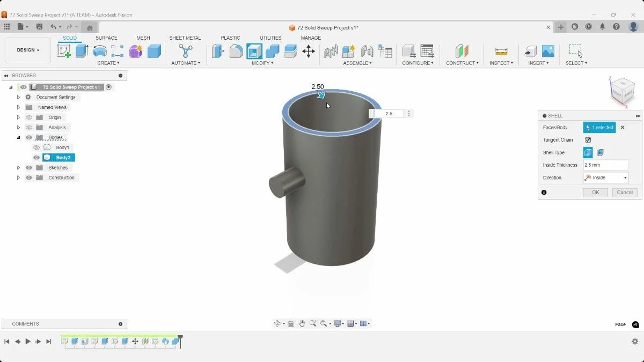Switch to the MANAGE tab
The height and width of the screenshot is (362, 644).
311,38
